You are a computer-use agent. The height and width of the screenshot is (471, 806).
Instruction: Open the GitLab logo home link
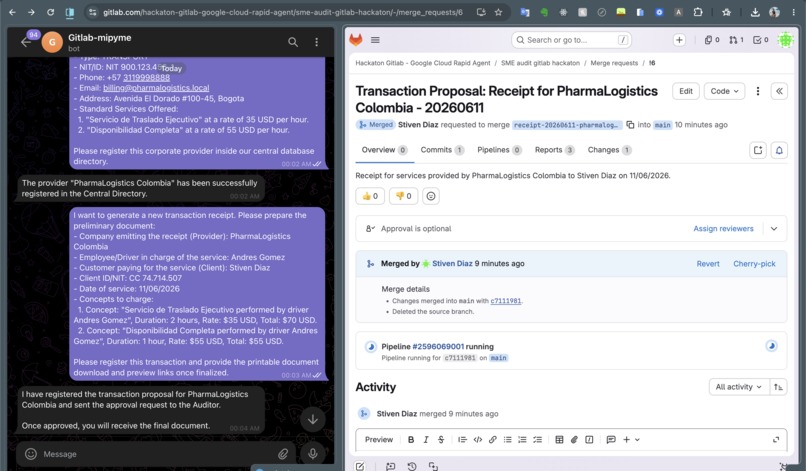coord(356,40)
